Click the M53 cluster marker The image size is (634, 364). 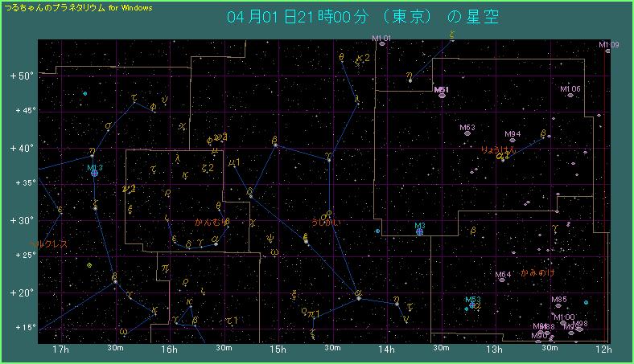coord(474,305)
